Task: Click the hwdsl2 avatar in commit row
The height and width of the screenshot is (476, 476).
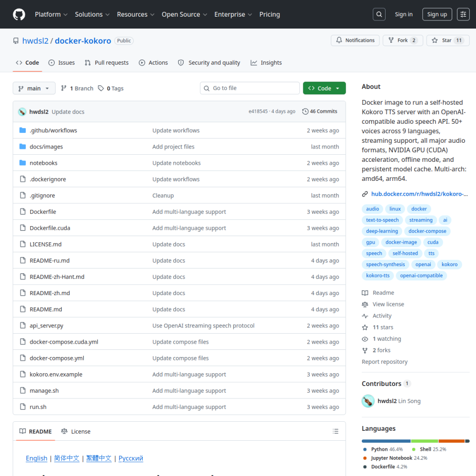Action: pos(22,112)
